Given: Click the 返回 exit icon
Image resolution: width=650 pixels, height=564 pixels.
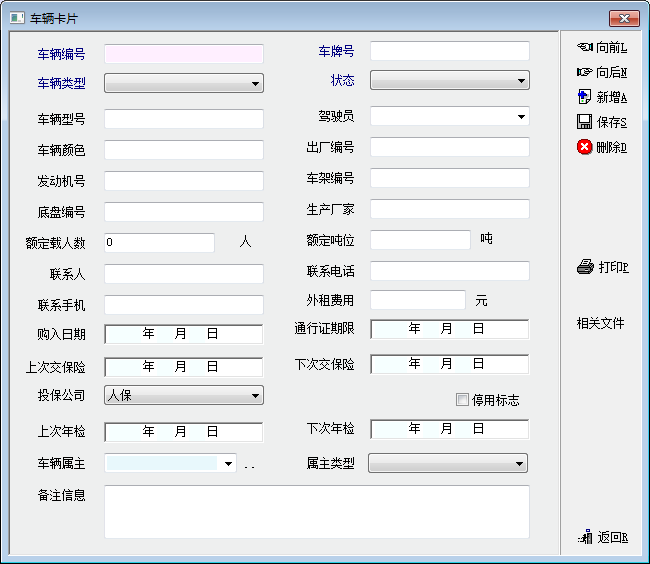Looking at the screenshot, I should click(x=585, y=537).
